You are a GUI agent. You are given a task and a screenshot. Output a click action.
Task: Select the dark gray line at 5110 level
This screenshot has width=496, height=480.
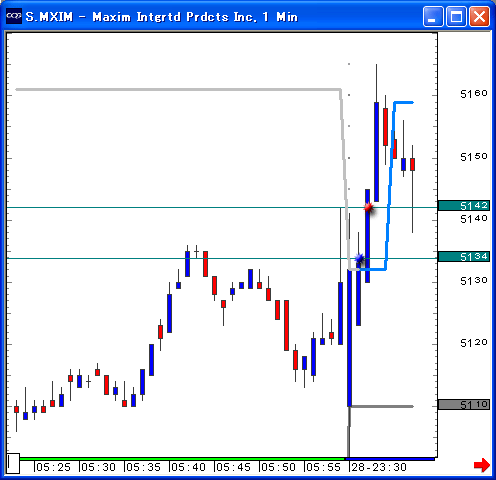[382, 406]
